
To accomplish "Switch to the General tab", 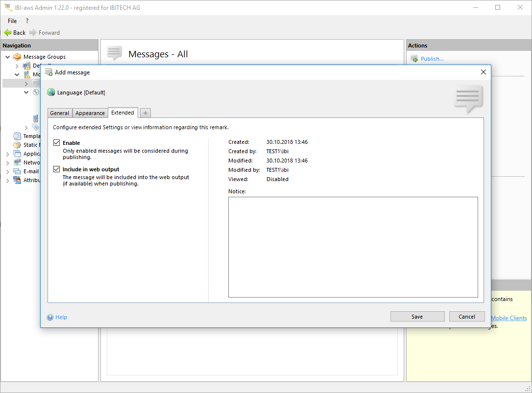I will pyautogui.click(x=59, y=113).
